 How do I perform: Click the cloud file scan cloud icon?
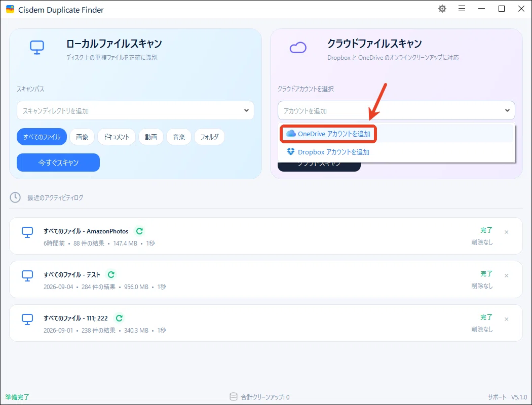[x=298, y=48]
